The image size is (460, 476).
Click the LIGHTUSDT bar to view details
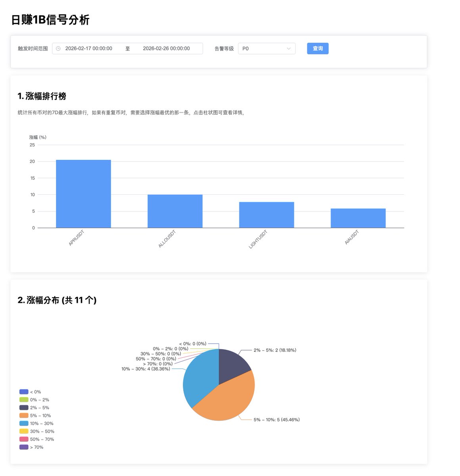266,215
